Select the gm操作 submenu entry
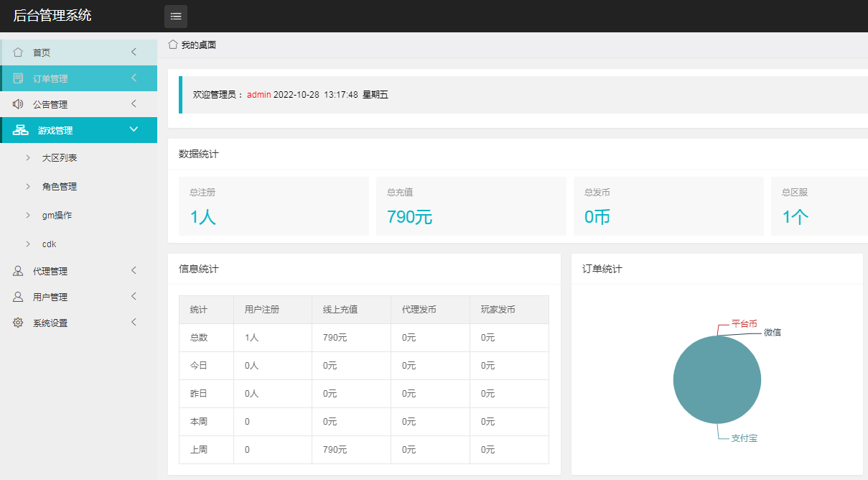This screenshot has width=868, height=480. click(57, 215)
